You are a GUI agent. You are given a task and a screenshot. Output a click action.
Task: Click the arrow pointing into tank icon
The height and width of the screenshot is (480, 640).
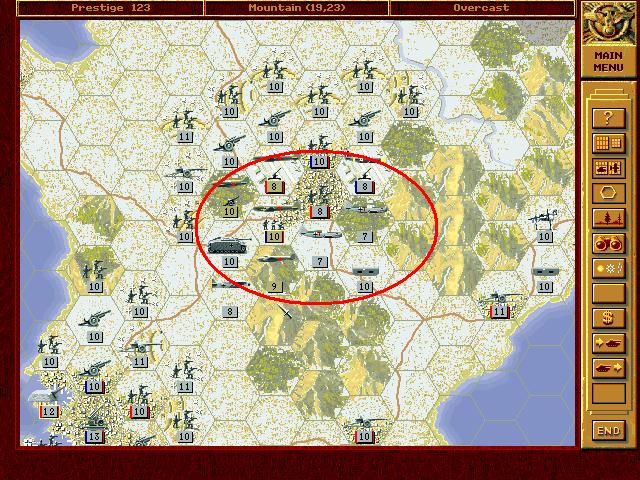pos(609,343)
